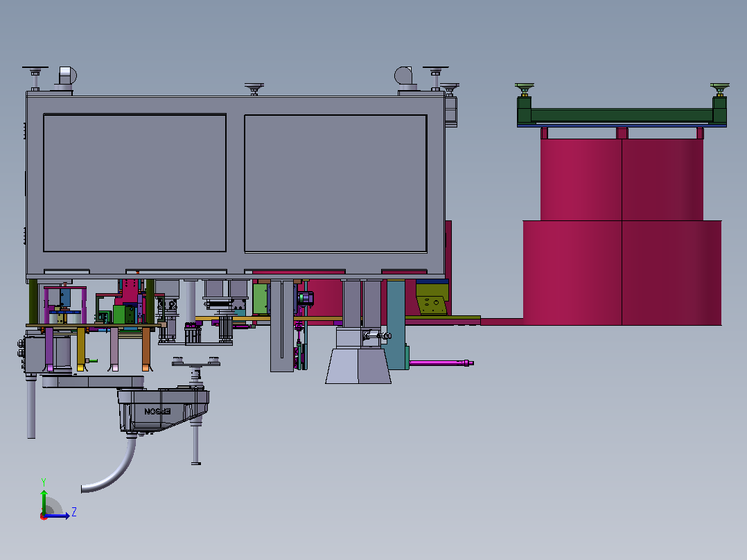Pick the orange support leg
This screenshot has height=560, width=747.
click(146, 349)
